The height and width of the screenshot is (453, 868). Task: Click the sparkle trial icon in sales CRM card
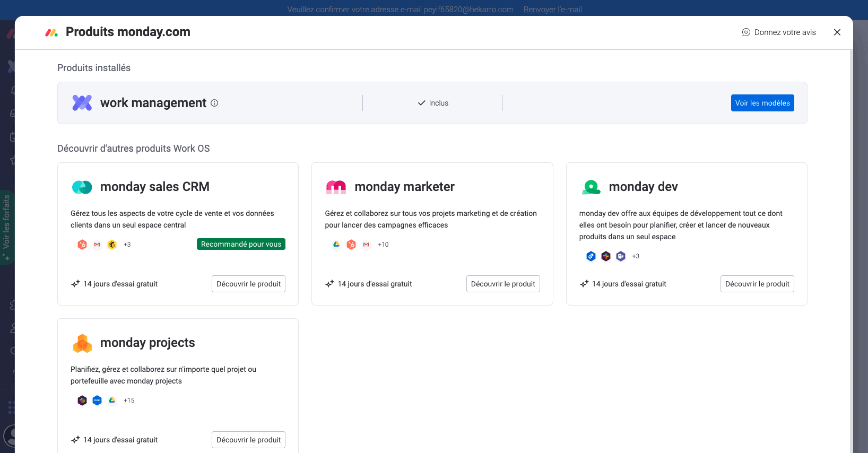75,284
